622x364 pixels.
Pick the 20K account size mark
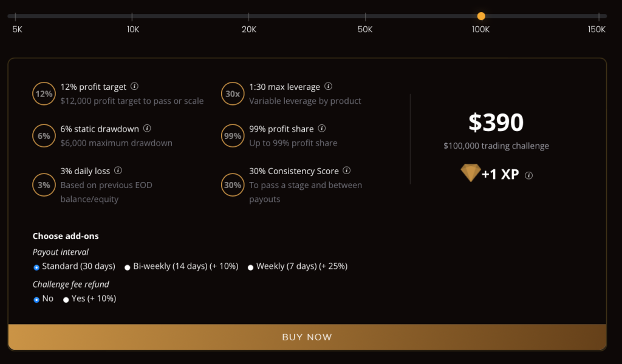click(249, 16)
